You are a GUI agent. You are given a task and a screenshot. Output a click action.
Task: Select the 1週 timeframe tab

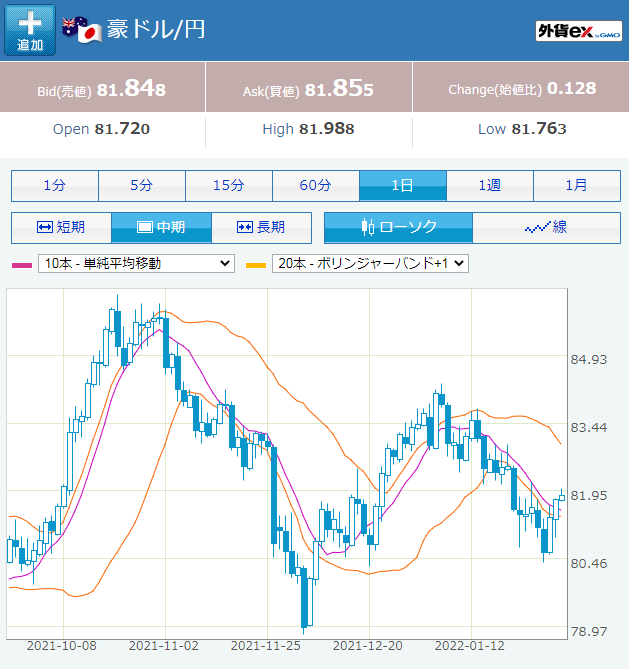(490, 186)
